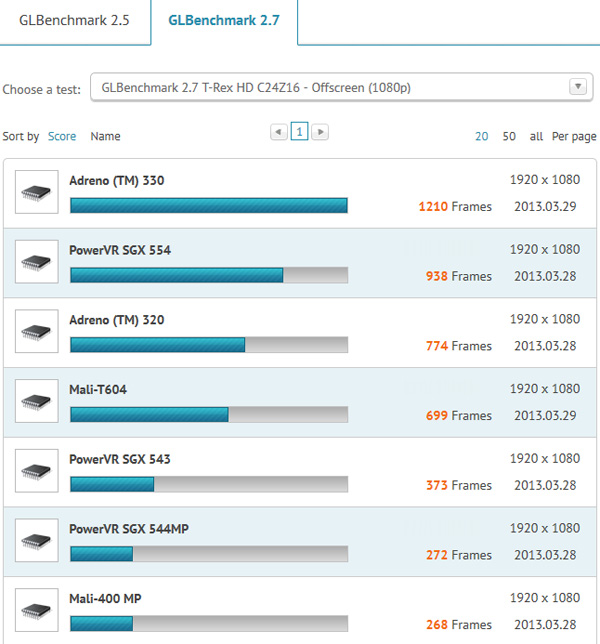Click the PowerVR SGX 544MP chip icon
The width and height of the screenshot is (600, 644).
[37, 540]
